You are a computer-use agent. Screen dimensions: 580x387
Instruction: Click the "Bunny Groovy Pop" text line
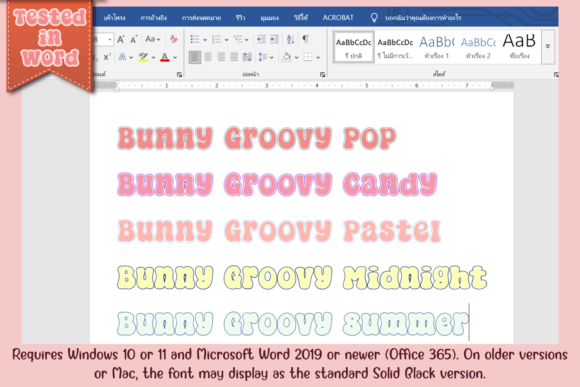257,138
